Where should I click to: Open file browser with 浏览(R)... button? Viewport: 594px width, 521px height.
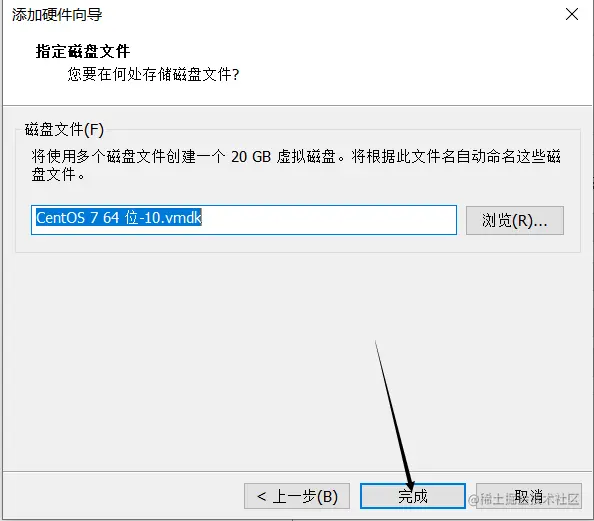pyautogui.click(x=515, y=220)
